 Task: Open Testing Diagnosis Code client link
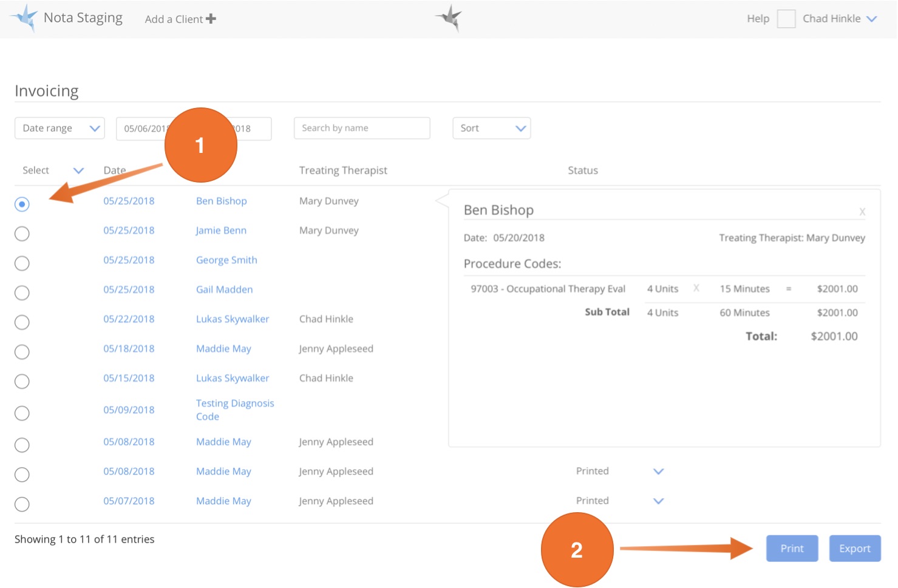click(x=235, y=410)
